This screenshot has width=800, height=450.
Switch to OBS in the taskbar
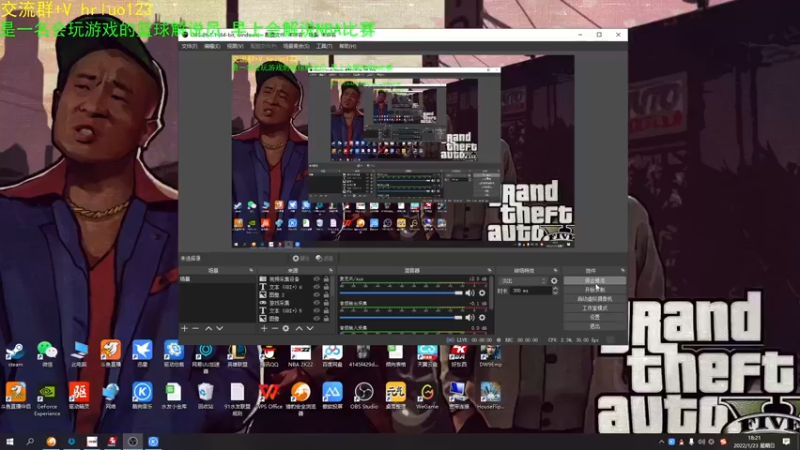pos(133,442)
